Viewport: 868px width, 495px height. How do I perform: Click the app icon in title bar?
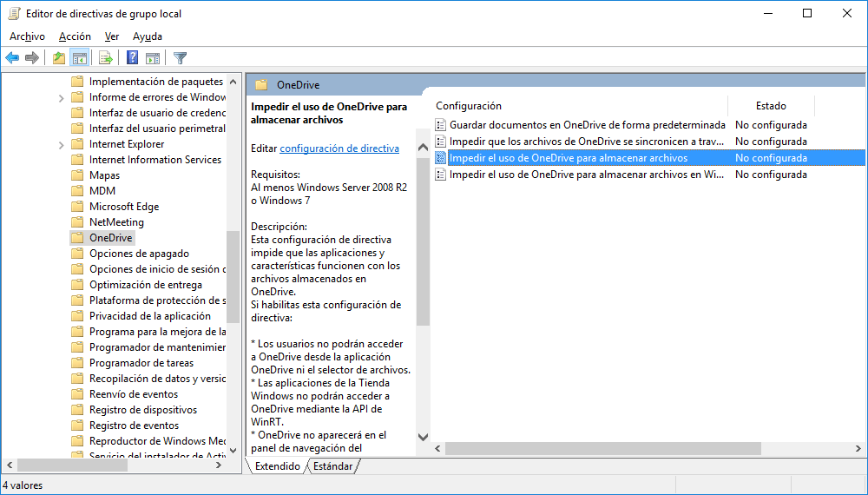14,14
